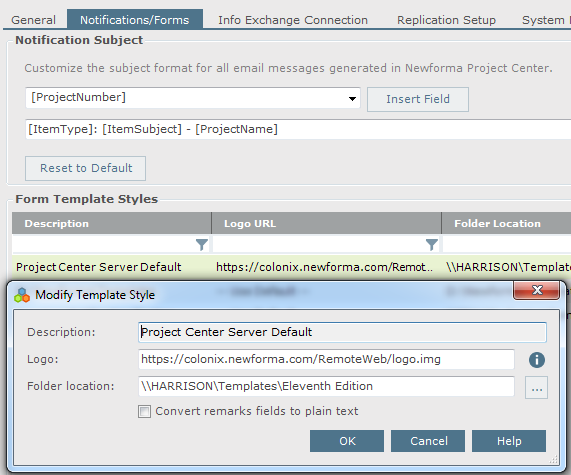Viewport: 571px width, 475px height.
Task: Click into the subject format text field
Action: pos(298,129)
